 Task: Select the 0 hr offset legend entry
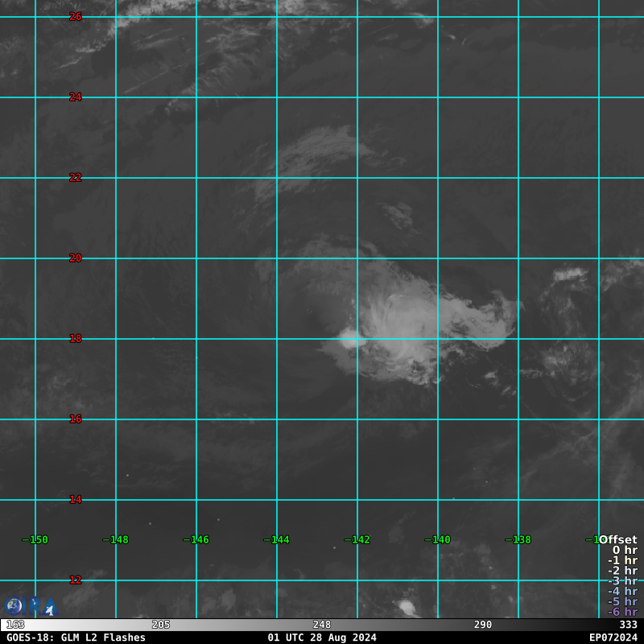pos(624,551)
